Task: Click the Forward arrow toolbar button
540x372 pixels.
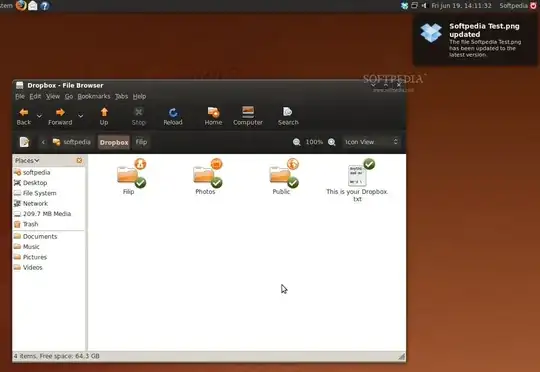Action: click(x=60, y=116)
